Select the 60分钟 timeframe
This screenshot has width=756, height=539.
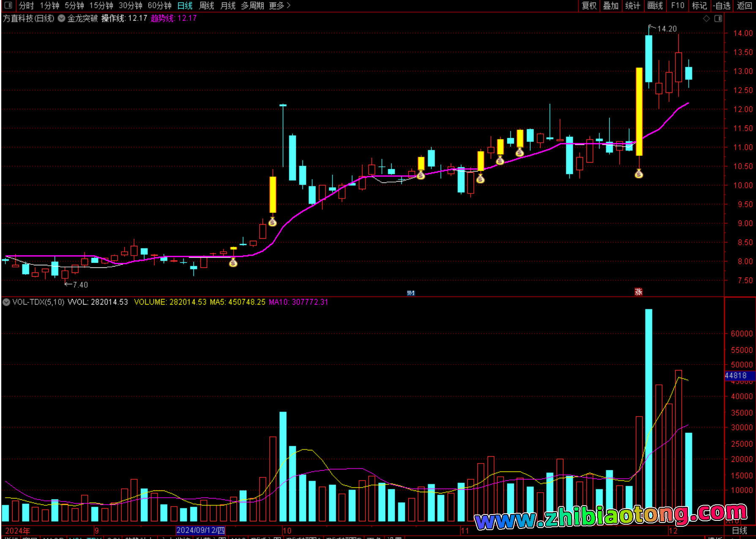[159, 5]
